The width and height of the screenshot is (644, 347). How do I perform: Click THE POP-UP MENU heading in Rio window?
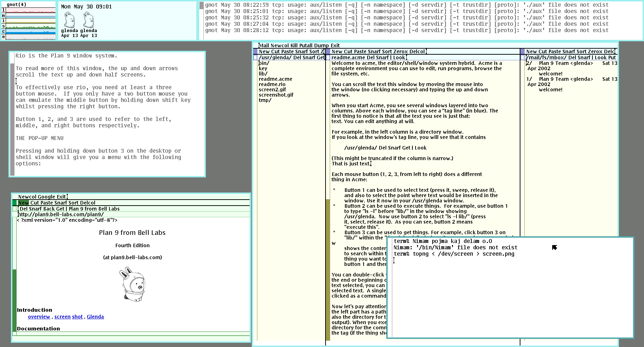pos(40,138)
